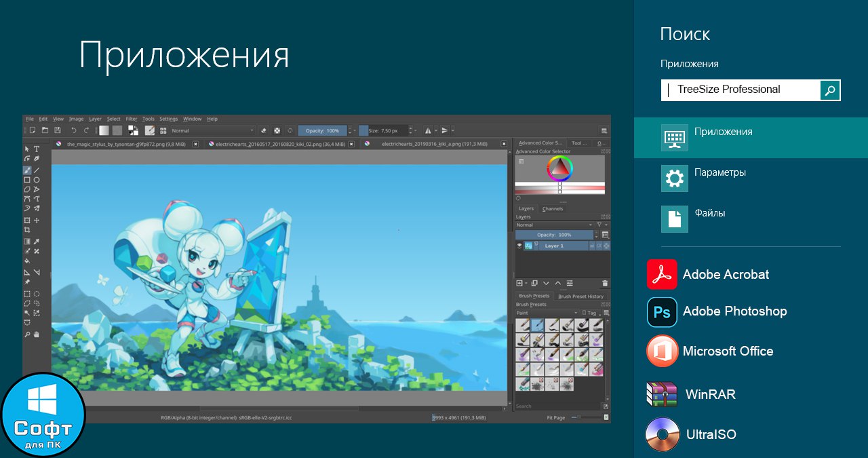
Task: Expand the Add layer dropdown arrow
Action: [526, 284]
